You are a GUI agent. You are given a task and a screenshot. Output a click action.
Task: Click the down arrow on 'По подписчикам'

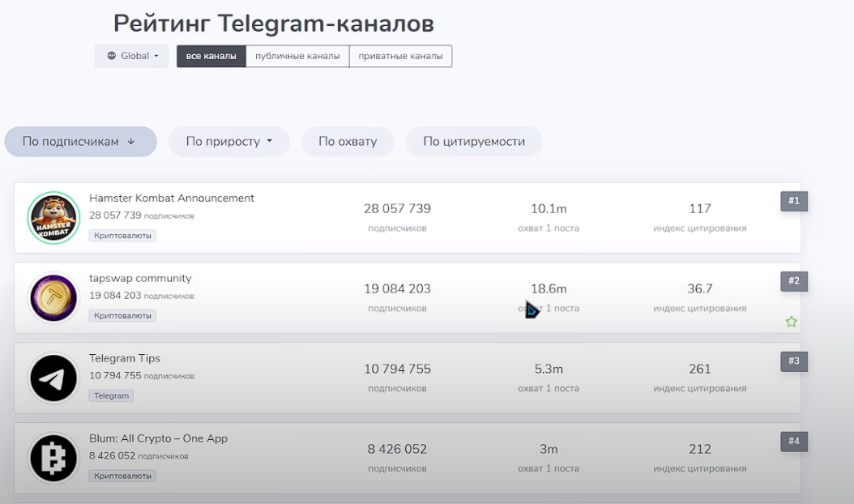pos(130,142)
